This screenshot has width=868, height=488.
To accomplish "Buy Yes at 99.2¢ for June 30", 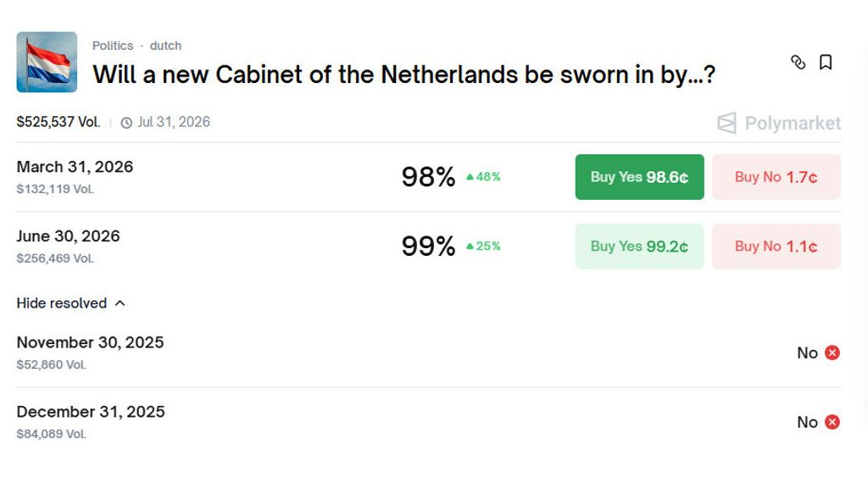I will [x=639, y=247].
